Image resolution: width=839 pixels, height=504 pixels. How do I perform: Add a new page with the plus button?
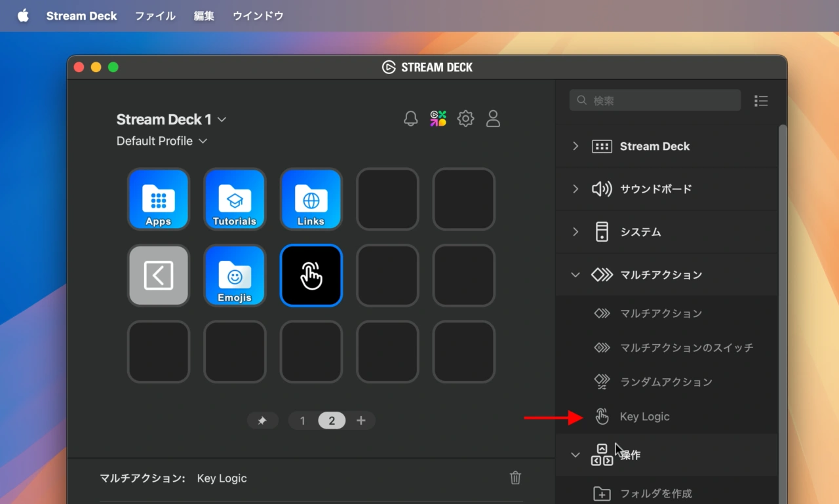click(x=361, y=420)
